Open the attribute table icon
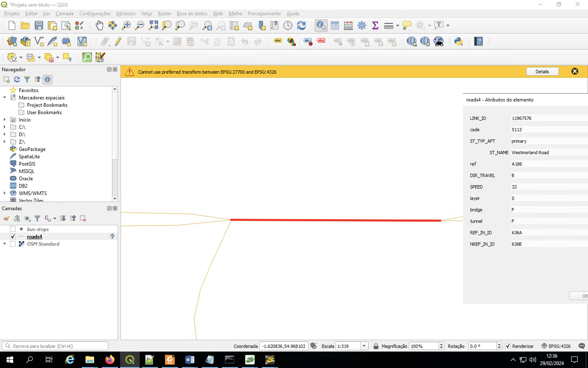Viewport: 588px width, 368px height. tap(335, 25)
